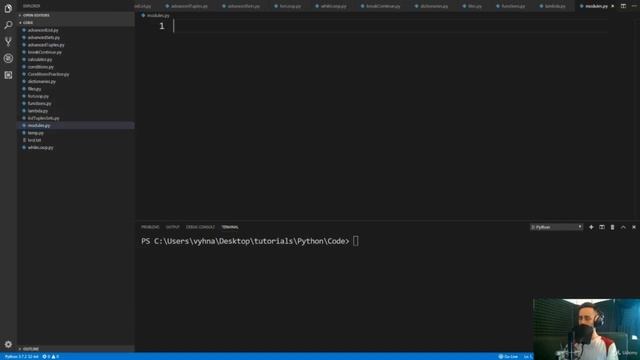Click errors and warnings count in status bar
This screenshot has width=640, height=360.
[51, 356]
